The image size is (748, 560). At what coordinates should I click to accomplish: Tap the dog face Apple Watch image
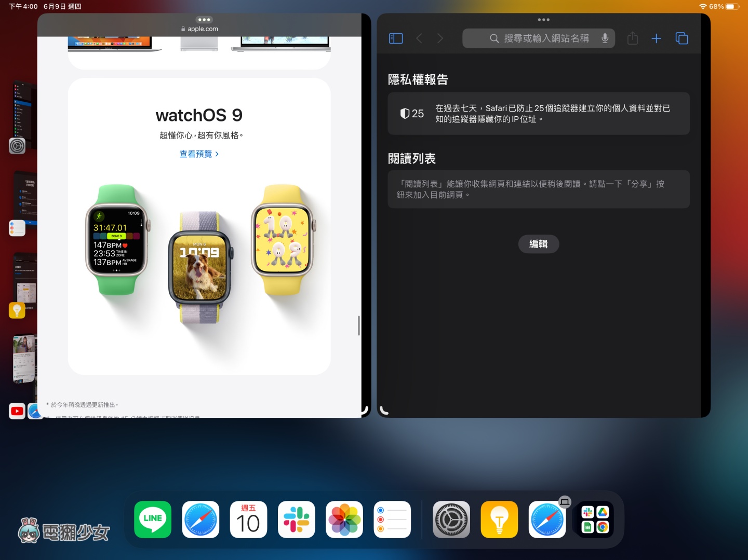(x=201, y=267)
